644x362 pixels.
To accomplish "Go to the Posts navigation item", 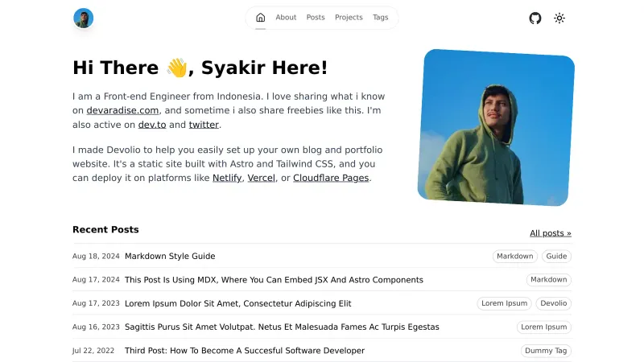I will pyautogui.click(x=316, y=18).
